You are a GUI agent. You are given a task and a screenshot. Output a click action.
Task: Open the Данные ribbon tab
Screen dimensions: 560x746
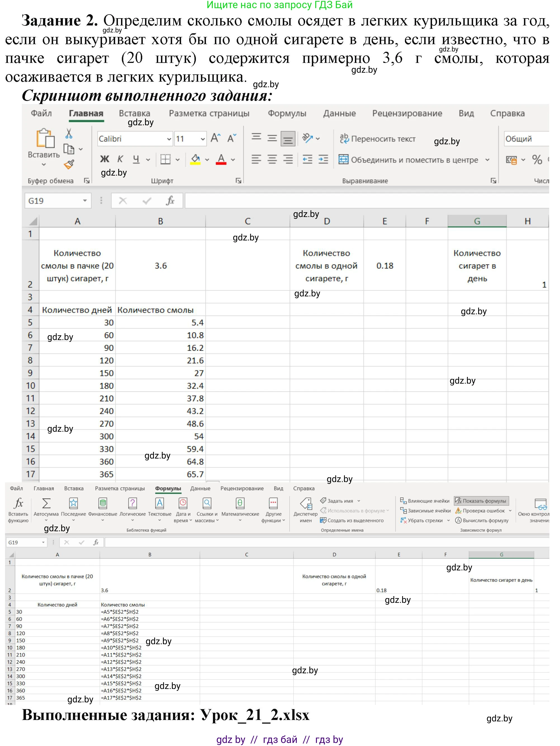[x=339, y=113]
